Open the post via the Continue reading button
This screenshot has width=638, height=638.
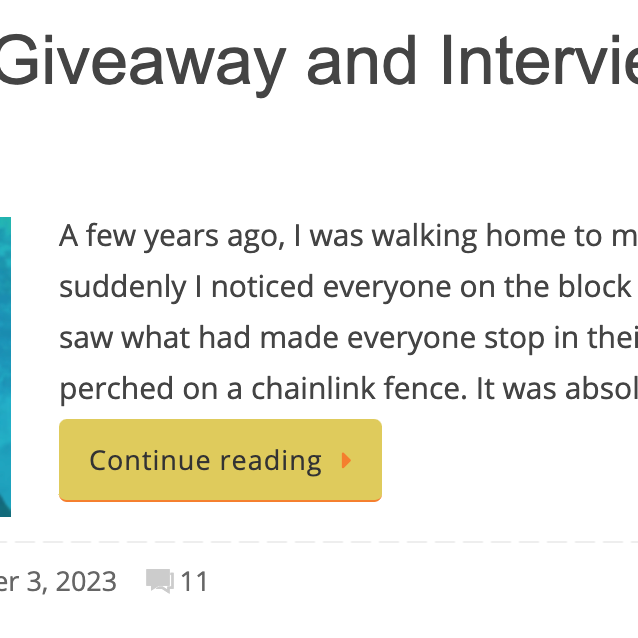click(220, 460)
